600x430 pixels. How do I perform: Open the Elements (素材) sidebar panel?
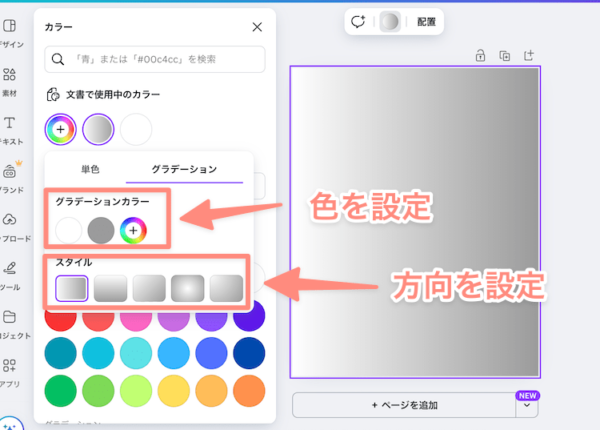pyautogui.click(x=10, y=82)
